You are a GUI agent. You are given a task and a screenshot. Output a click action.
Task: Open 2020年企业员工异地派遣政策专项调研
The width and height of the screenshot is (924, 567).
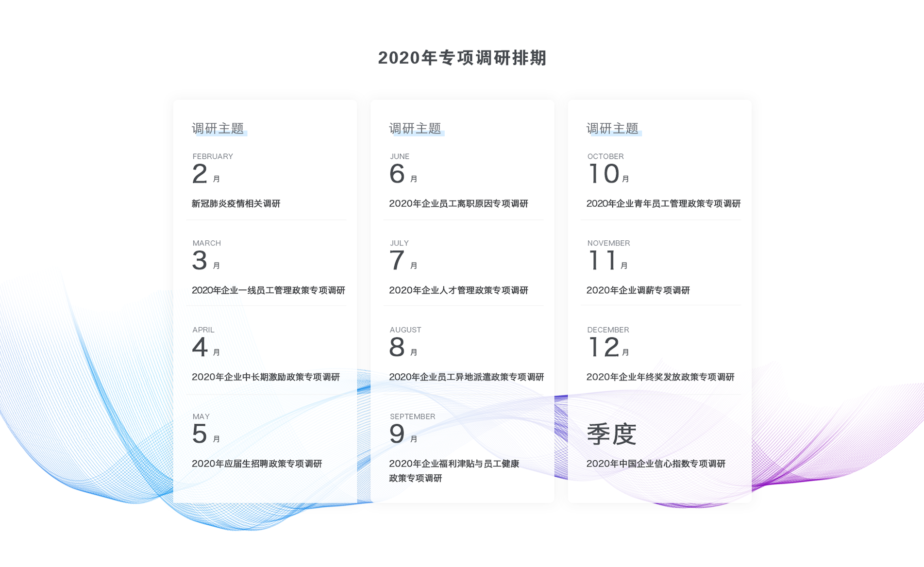(467, 377)
